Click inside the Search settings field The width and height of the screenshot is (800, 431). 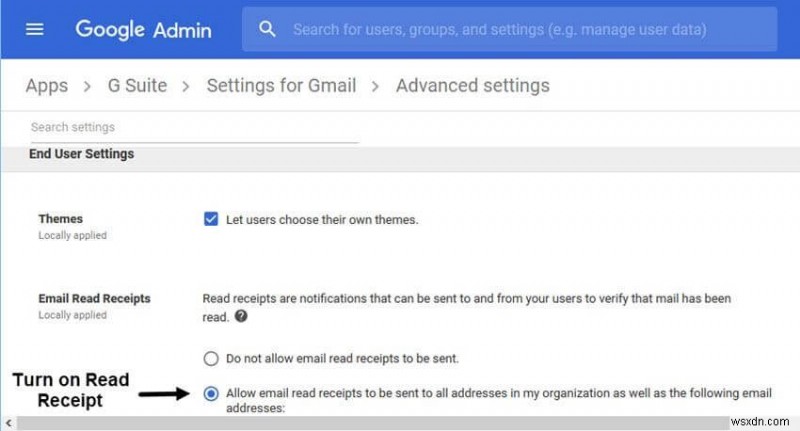click(194, 128)
